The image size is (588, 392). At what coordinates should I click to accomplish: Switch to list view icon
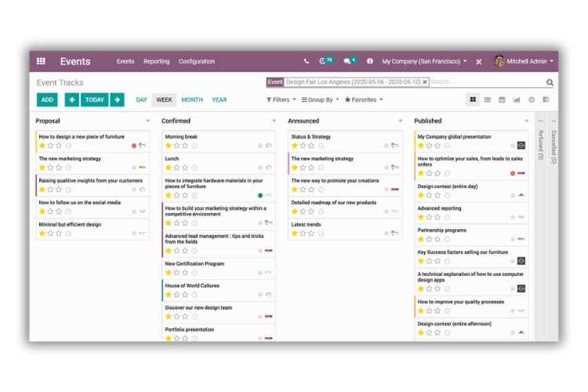tap(488, 100)
